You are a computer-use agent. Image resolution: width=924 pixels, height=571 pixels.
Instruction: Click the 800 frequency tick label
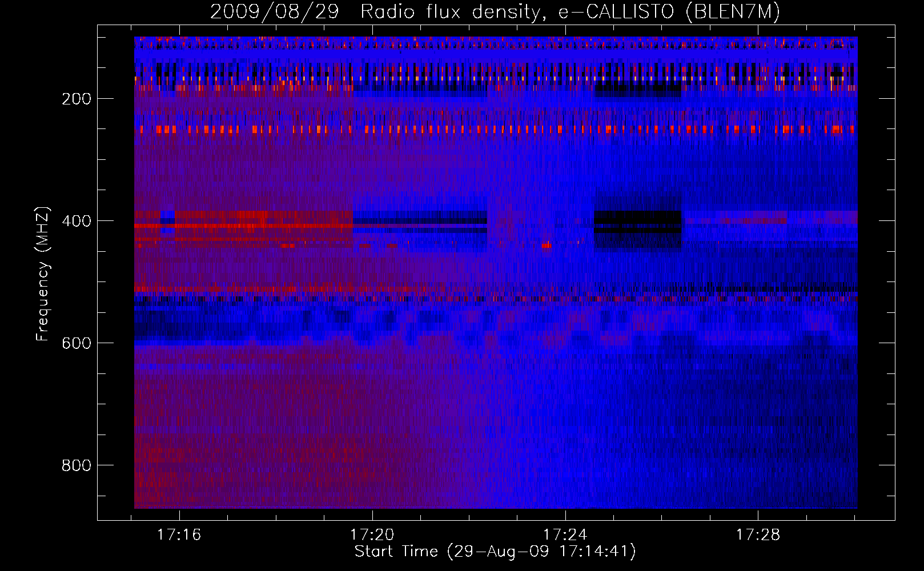coord(77,465)
